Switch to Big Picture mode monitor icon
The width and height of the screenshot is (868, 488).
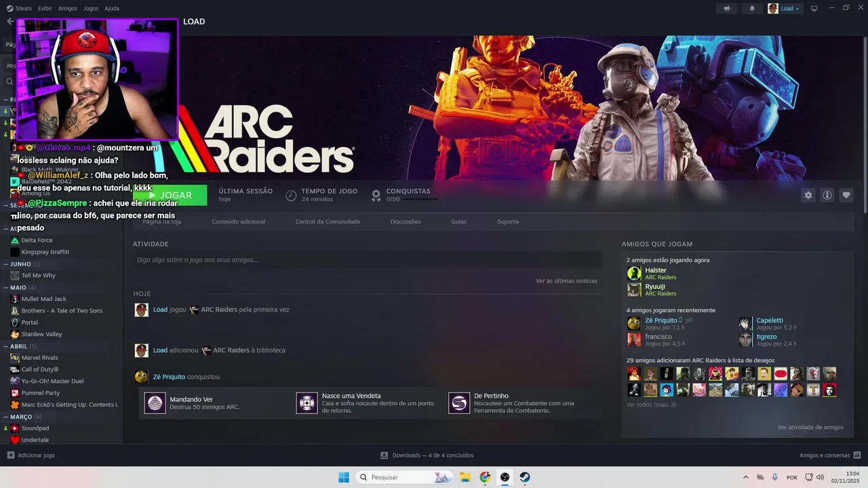(x=814, y=9)
